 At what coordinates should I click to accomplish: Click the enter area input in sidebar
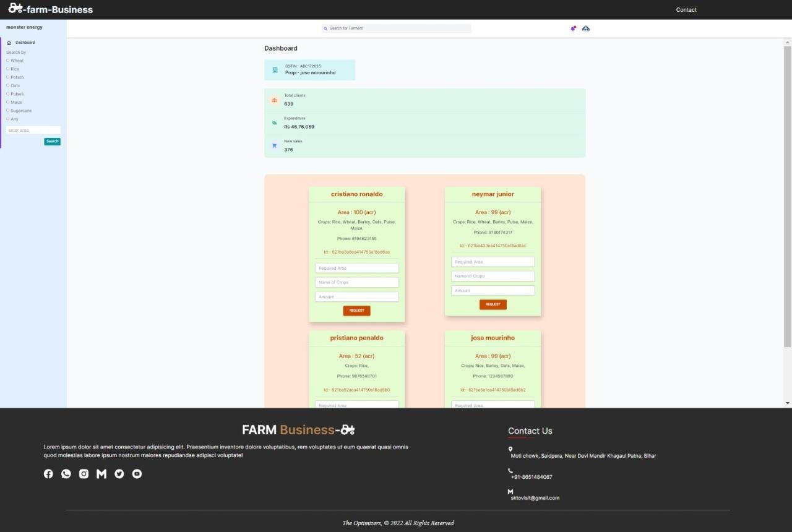[33, 131]
